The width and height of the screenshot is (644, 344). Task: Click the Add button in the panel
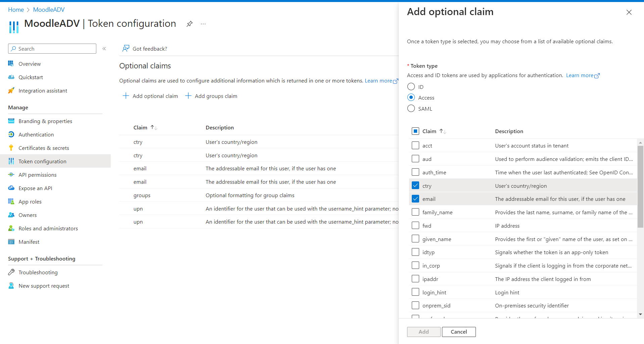click(424, 332)
